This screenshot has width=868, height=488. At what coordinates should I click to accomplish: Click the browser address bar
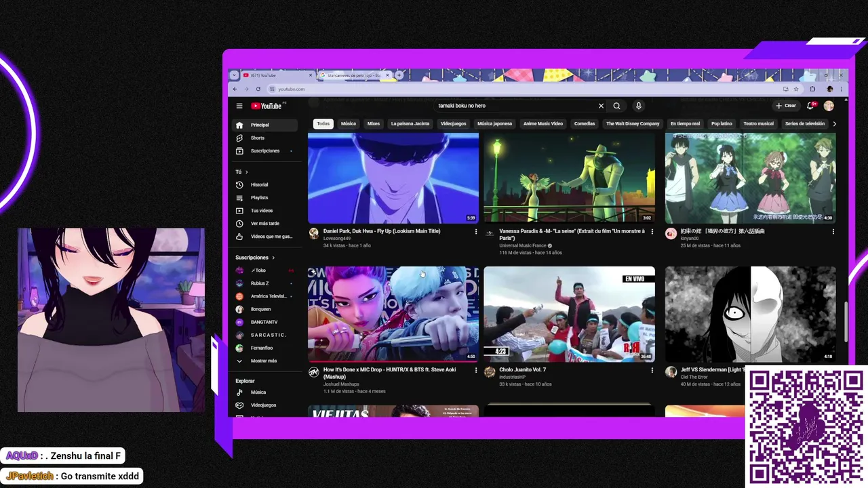click(x=522, y=89)
